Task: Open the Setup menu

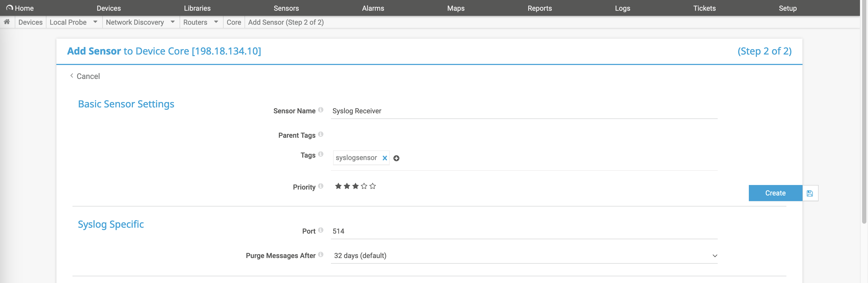Action: pos(787,8)
